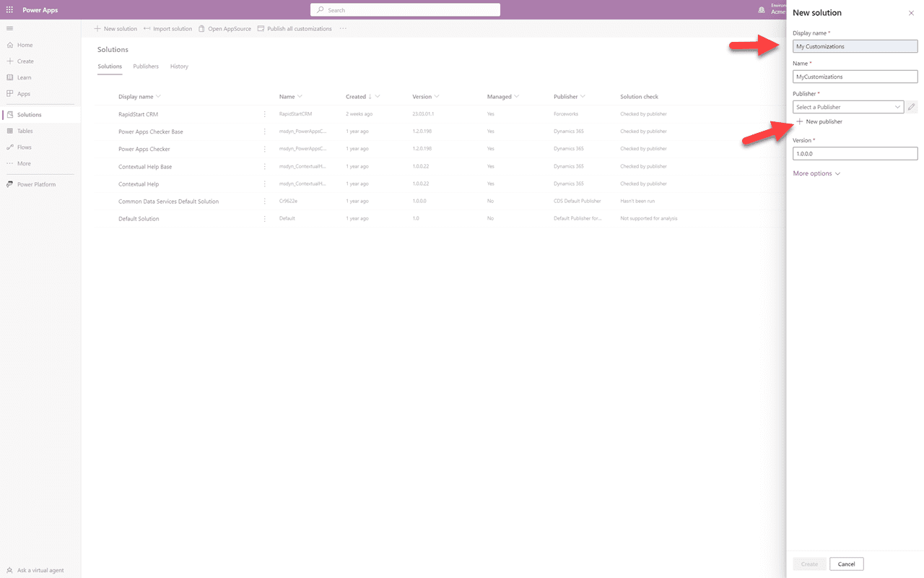This screenshot has width=924, height=578.
Task: Open row actions menu for RapidStart CRM
Action: 264,114
